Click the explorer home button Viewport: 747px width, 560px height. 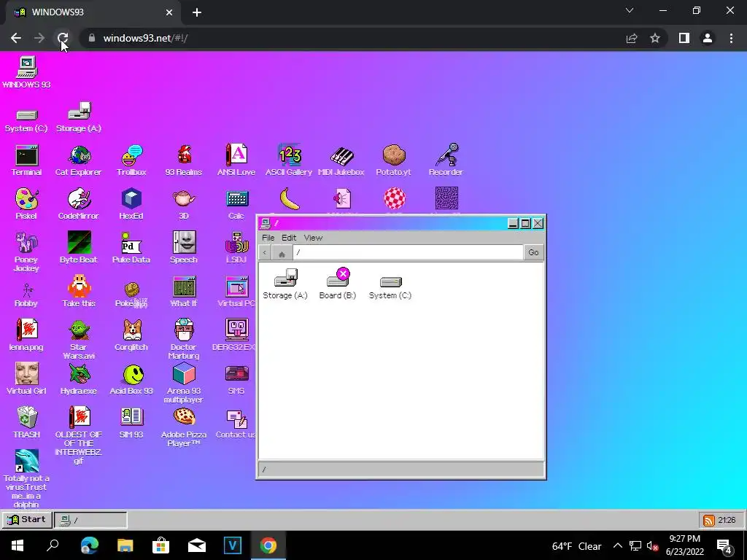point(282,253)
